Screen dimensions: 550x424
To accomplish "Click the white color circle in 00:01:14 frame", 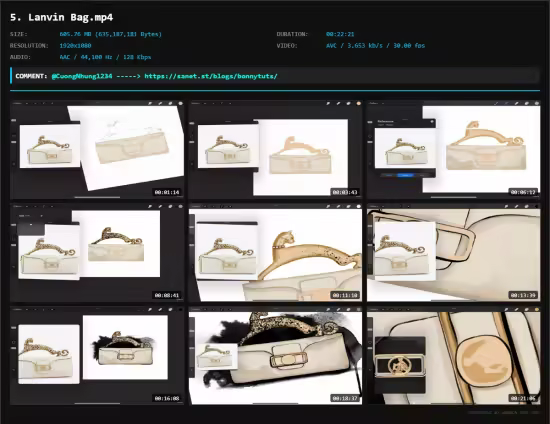I will pos(180,103).
